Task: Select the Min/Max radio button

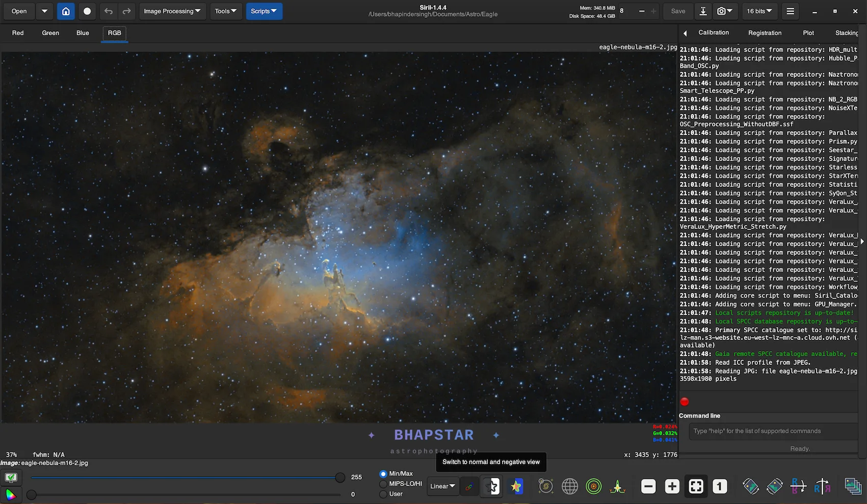Action: coord(383,474)
